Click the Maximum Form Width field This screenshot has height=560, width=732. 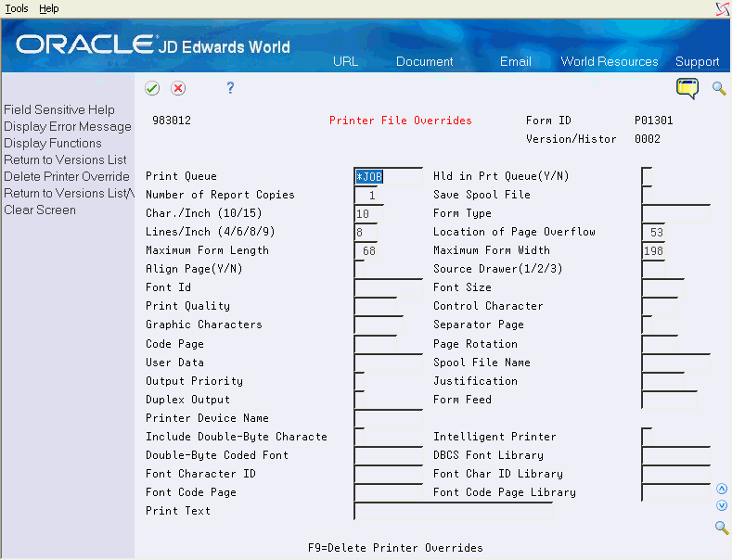coord(653,250)
